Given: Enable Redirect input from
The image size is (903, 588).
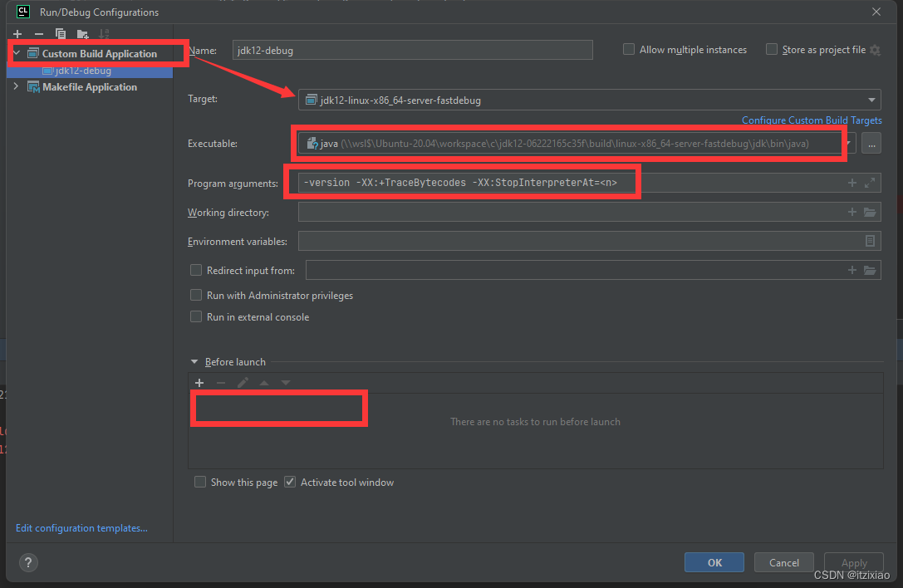Looking at the screenshot, I should point(196,270).
